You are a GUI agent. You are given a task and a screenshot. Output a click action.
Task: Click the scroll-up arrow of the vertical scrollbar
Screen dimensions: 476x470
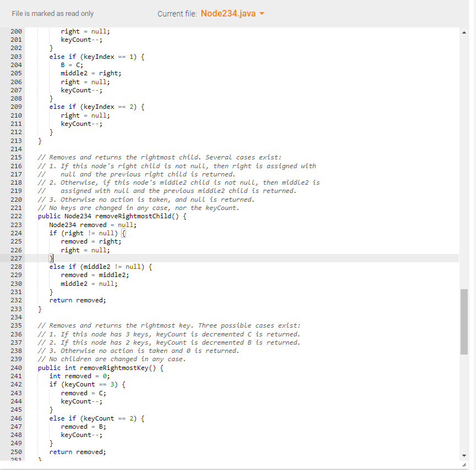[x=464, y=32]
